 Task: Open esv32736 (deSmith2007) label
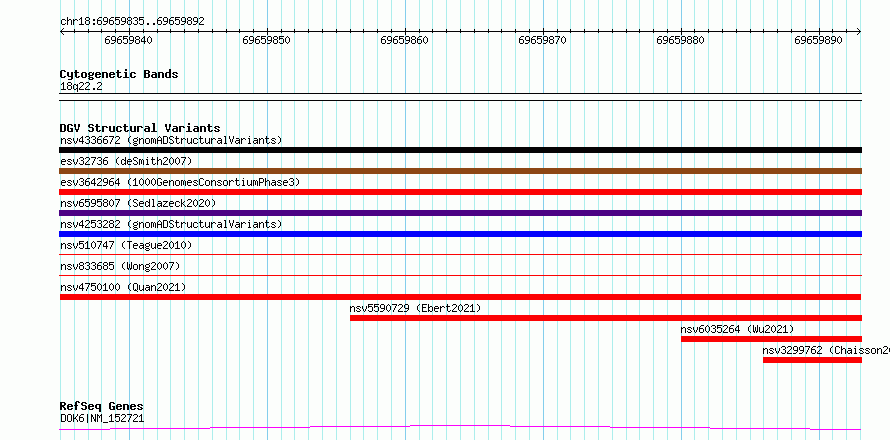pyautogui.click(x=126, y=161)
